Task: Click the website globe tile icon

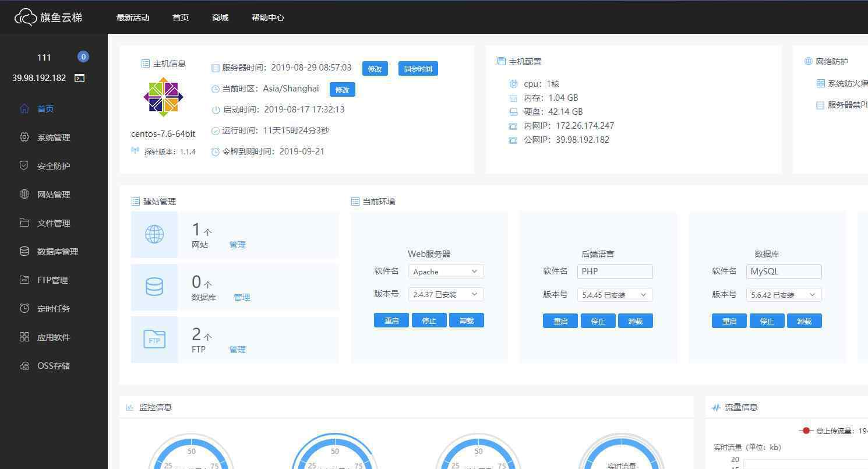Action: (154, 234)
